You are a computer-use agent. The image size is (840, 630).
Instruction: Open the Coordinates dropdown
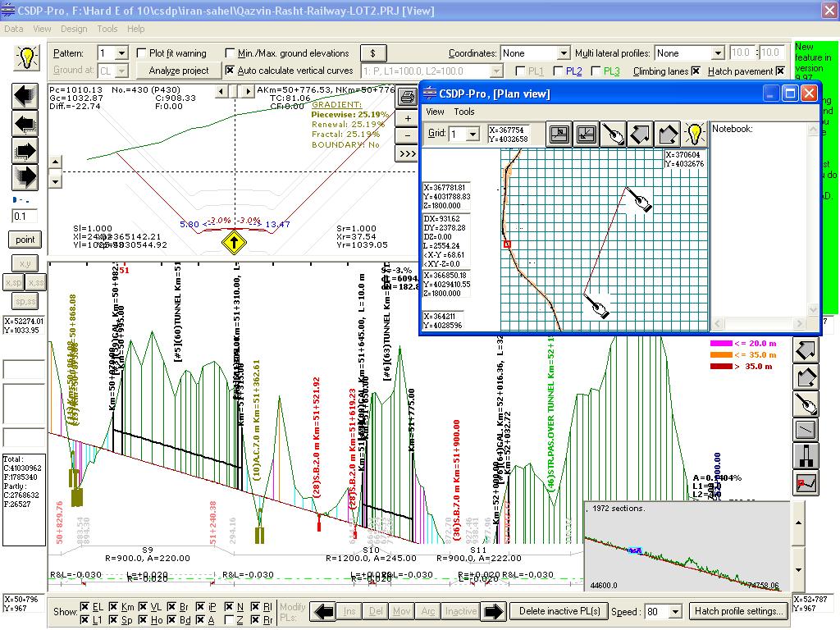point(563,53)
